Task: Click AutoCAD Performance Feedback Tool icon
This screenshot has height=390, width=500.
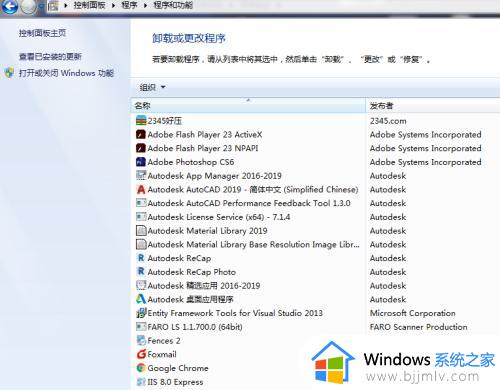Action: pyautogui.click(x=141, y=203)
